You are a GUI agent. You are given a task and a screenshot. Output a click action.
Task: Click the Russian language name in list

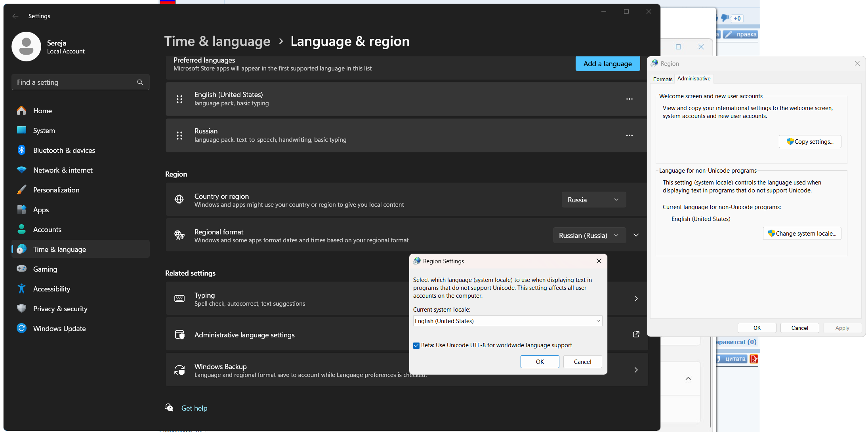click(206, 131)
